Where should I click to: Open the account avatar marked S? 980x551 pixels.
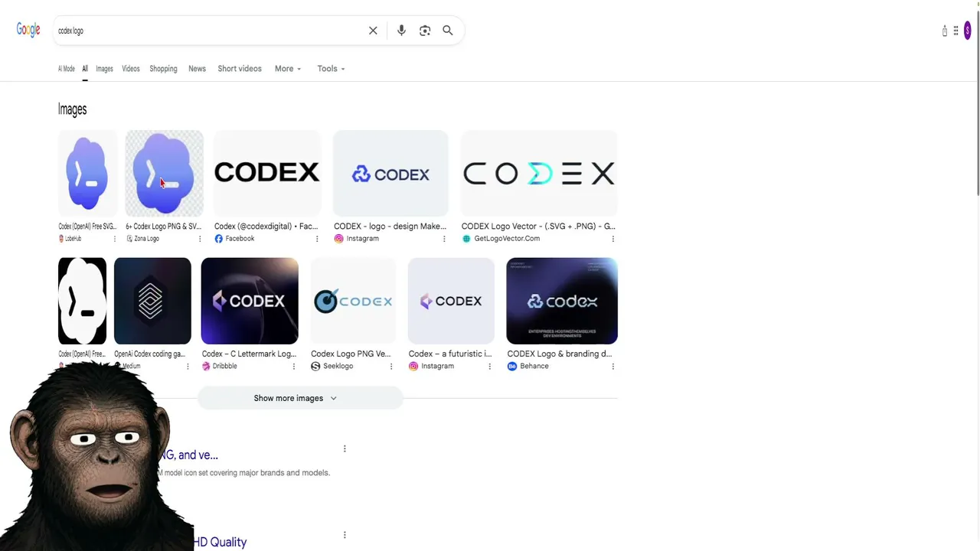pyautogui.click(x=968, y=31)
